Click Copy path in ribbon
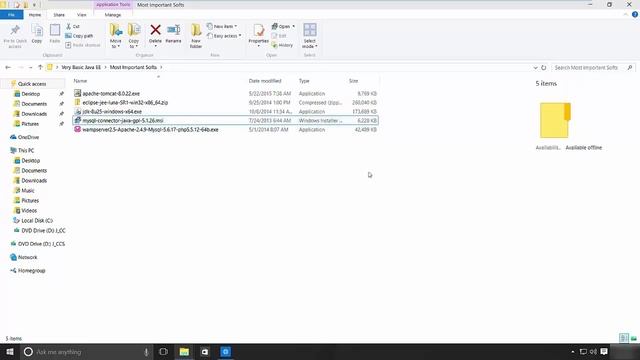Image resolution: width=640 pixels, height=360 pixels. pyautogui.click(x=79, y=36)
